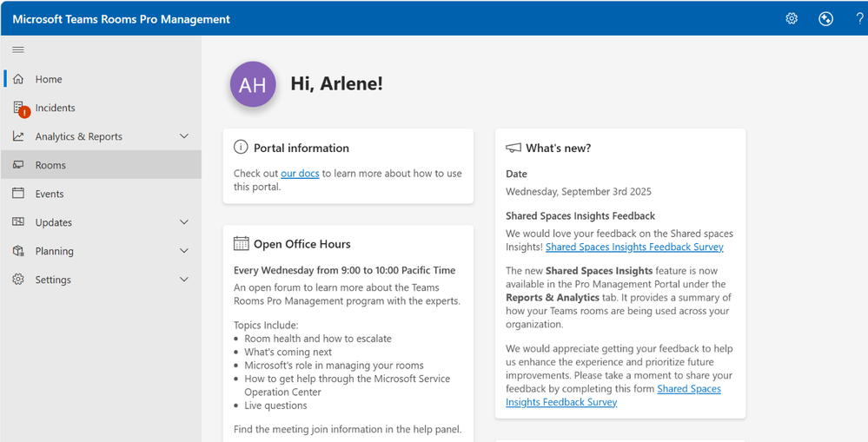Open the first Shared Spaces Insights Feedback Survey link
Image resolution: width=868 pixels, height=442 pixels.
click(634, 247)
